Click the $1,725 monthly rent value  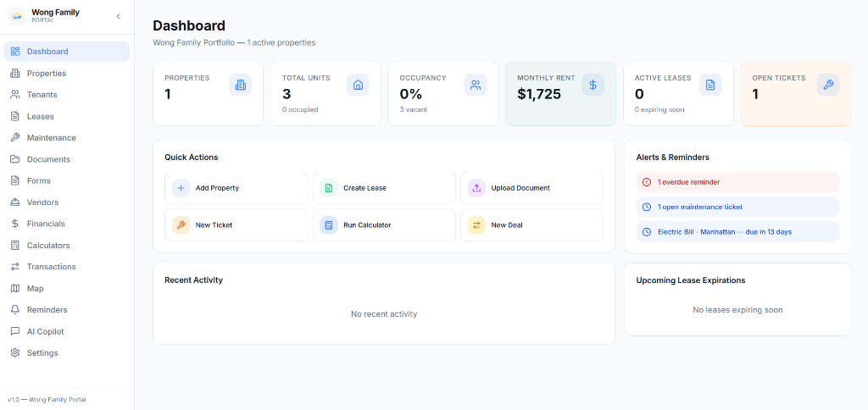(539, 94)
